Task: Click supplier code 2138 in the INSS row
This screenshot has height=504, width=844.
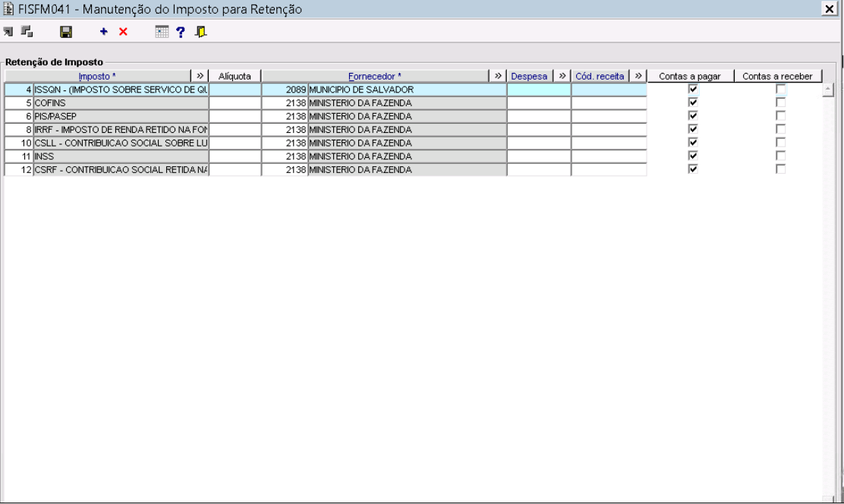Action: [x=285, y=156]
